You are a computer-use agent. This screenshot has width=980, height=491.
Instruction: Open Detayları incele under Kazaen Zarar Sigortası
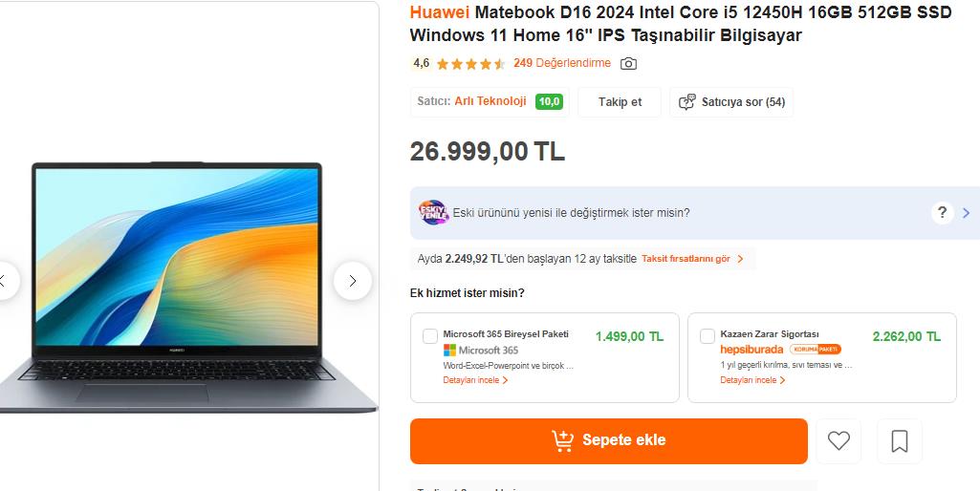coord(752,380)
